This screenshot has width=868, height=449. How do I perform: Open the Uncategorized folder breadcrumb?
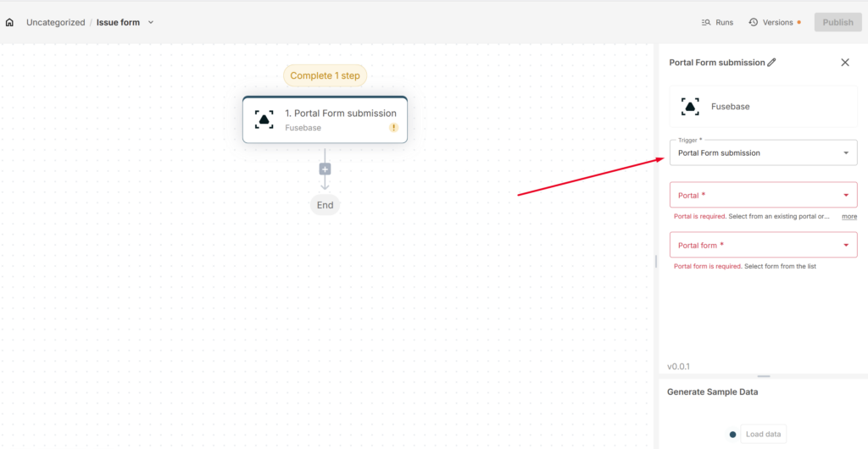[x=55, y=23]
